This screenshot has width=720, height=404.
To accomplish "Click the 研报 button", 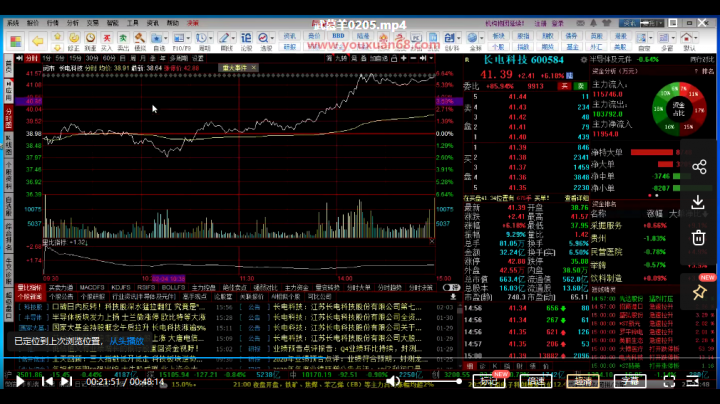I will click(x=289, y=47).
